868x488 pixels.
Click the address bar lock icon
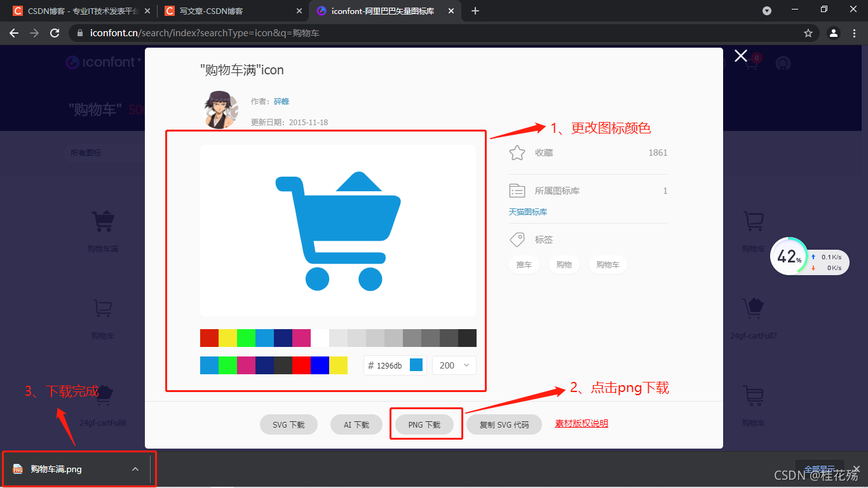(x=79, y=33)
